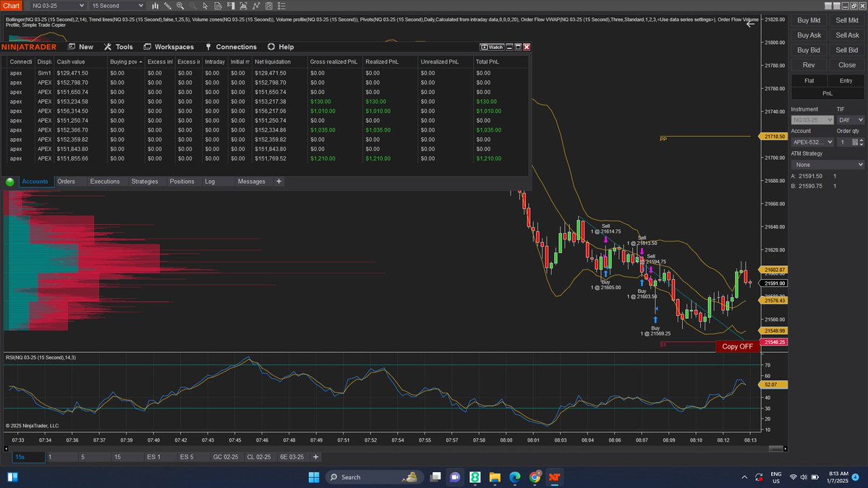Screen dimensions: 868x488
Task: Open the Task View taskbar icon
Action: click(436, 477)
